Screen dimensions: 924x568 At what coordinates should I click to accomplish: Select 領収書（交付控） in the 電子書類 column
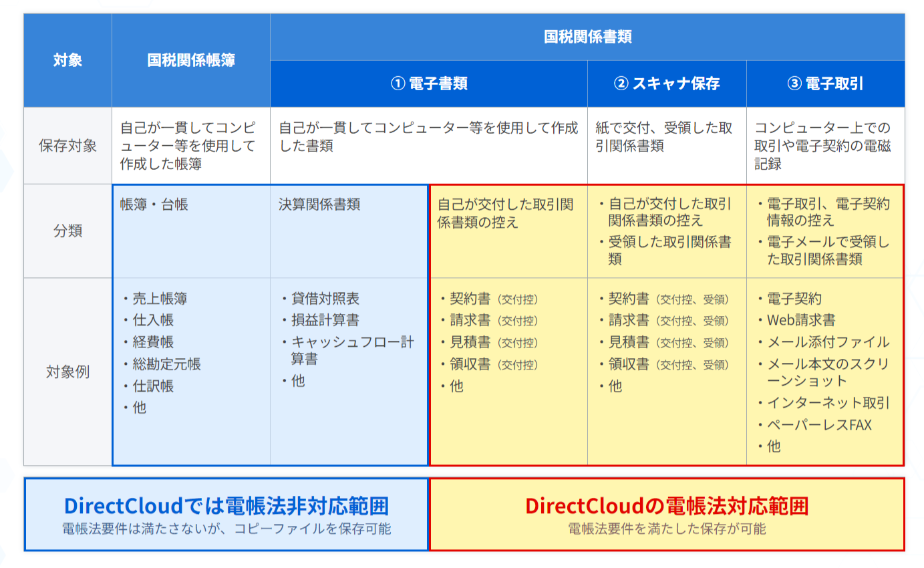[490, 364]
